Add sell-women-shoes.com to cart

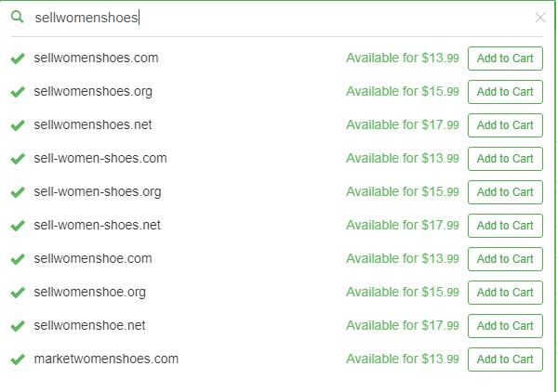(505, 159)
